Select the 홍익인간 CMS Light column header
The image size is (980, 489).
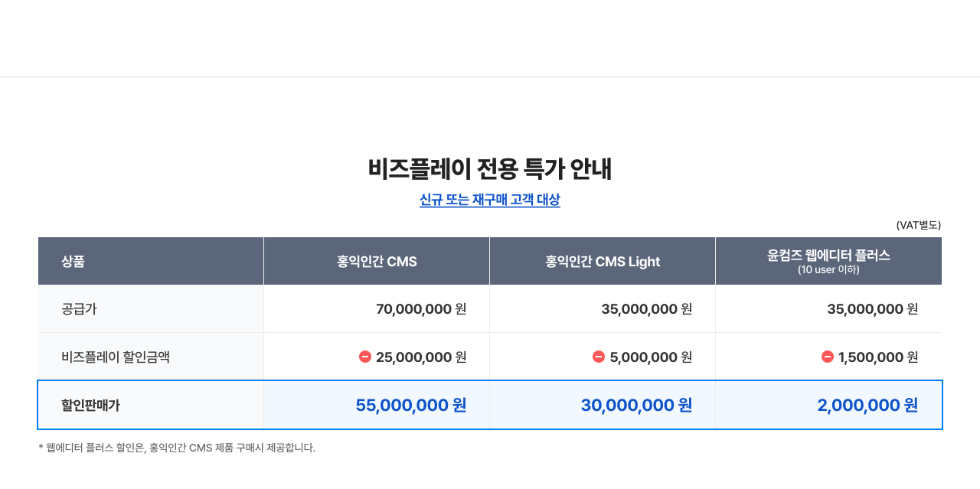(603, 261)
